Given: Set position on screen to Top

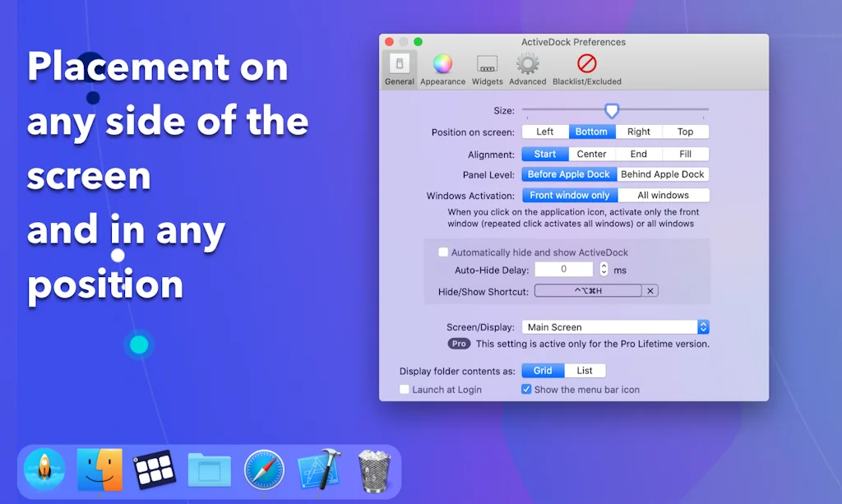Looking at the screenshot, I should point(686,131).
